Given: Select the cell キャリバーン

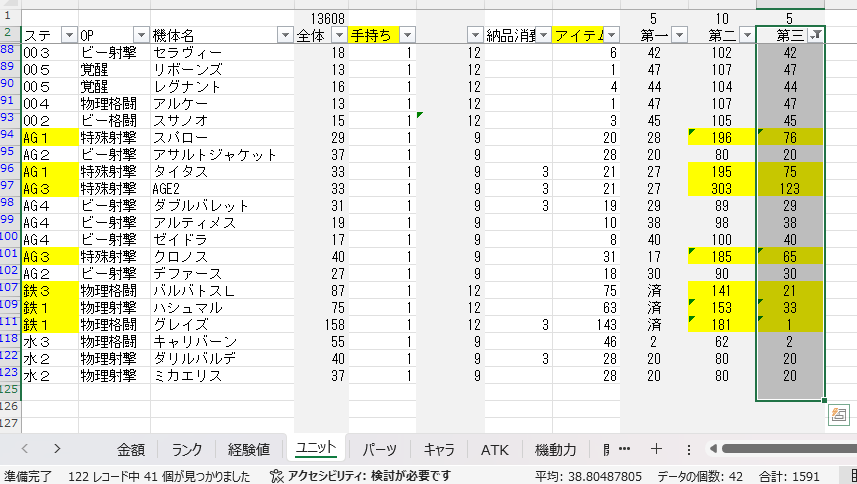Looking at the screenshot, I should click(x=222, y=341).
